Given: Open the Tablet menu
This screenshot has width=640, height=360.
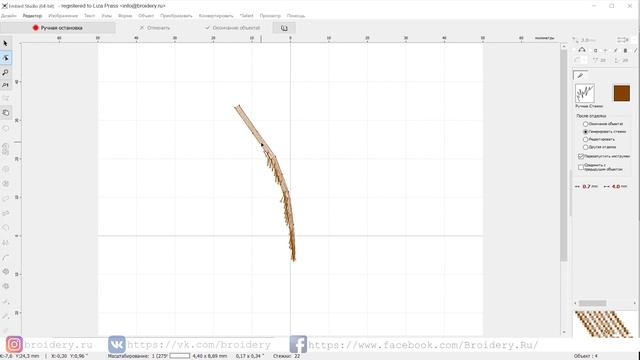Looking at the screenshot, I should [247, 16].
